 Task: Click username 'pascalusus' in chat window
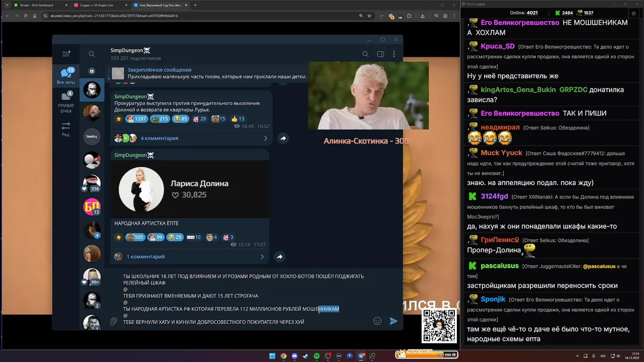500,265
